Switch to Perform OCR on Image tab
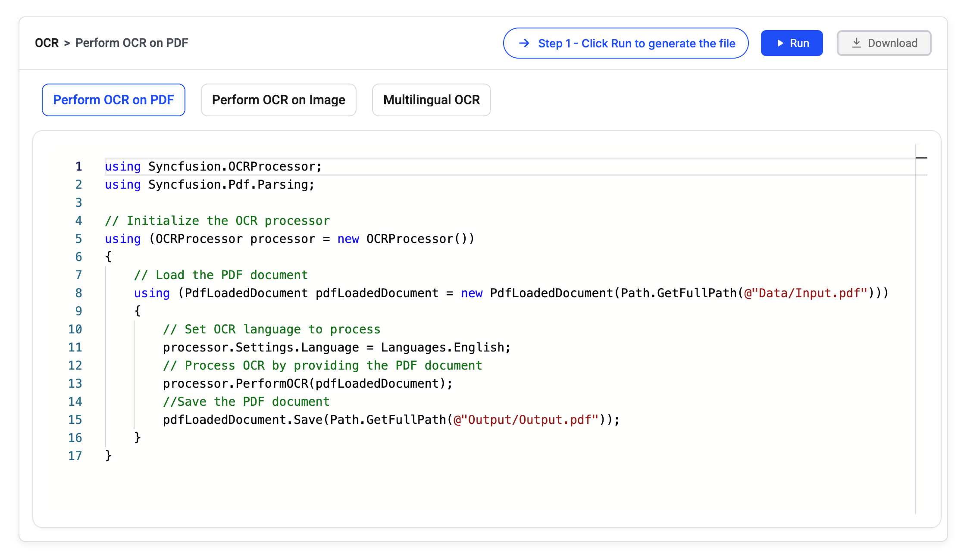Viewport: 964px width, 560px height. tap(279, 100)
